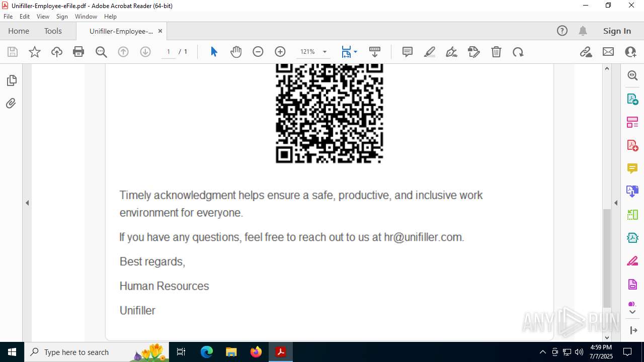This screenshot has width=644, height=362.
Task: Bookmark document with the star icon
Action: point(35,52)
